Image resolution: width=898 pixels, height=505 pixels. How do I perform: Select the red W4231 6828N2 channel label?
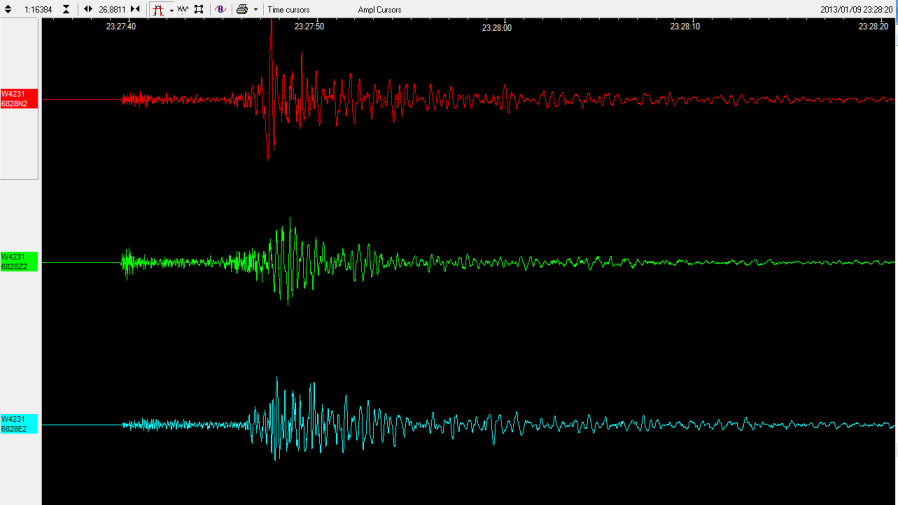point(19,99)
